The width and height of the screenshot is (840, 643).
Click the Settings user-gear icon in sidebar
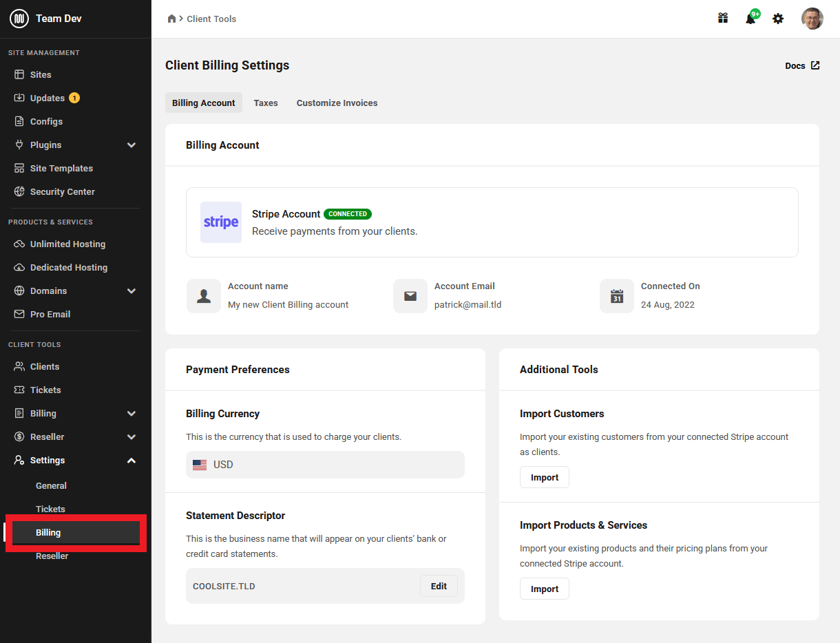(19, 460)
